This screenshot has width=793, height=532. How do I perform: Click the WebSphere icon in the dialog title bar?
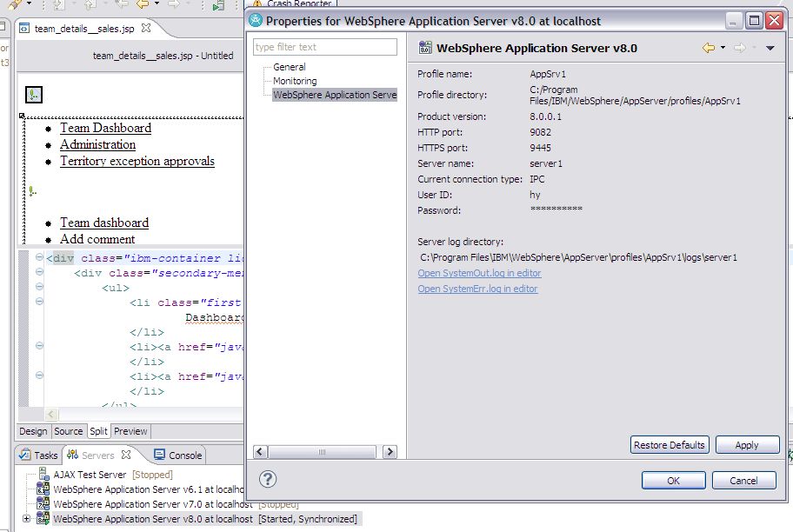coord(256,20)
